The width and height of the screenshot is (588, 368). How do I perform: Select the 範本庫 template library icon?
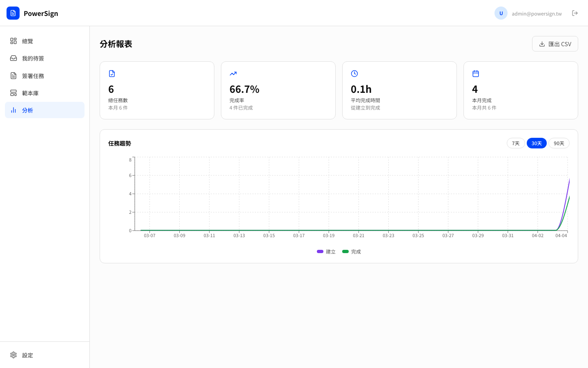[13, 93]
